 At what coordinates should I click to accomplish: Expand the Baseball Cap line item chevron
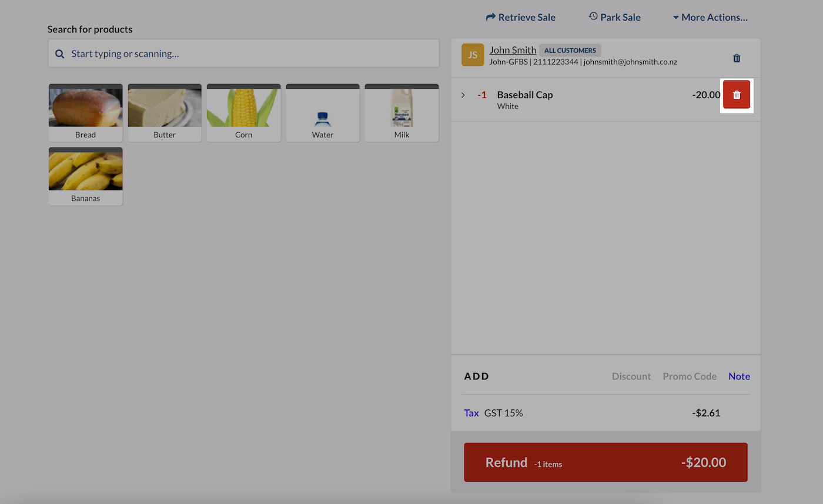[x=463, y=95]
